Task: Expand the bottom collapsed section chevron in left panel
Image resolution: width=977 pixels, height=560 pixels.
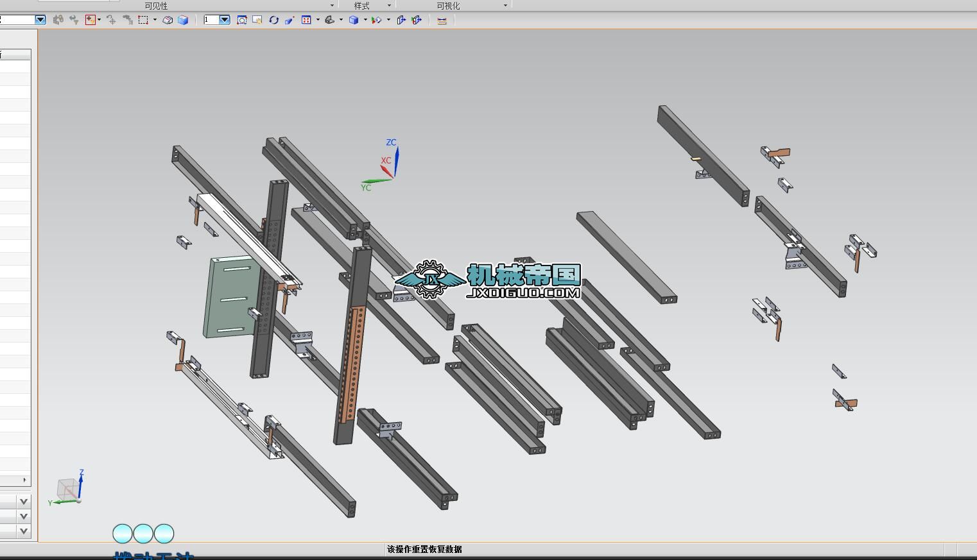Action: (24, 531)
